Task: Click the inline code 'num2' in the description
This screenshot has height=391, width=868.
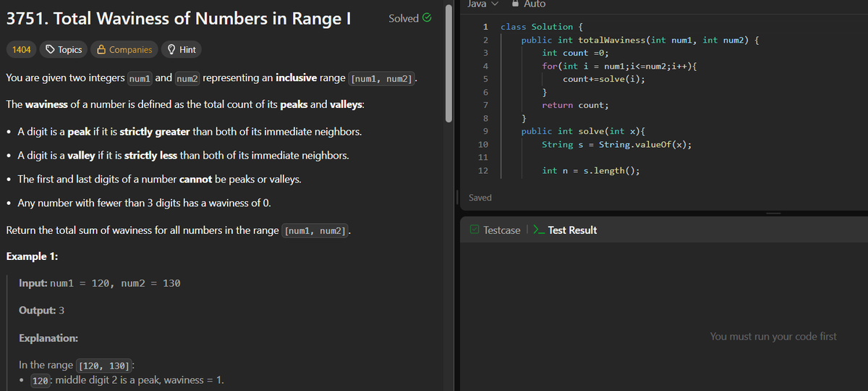Action: (x=187, y=78)
